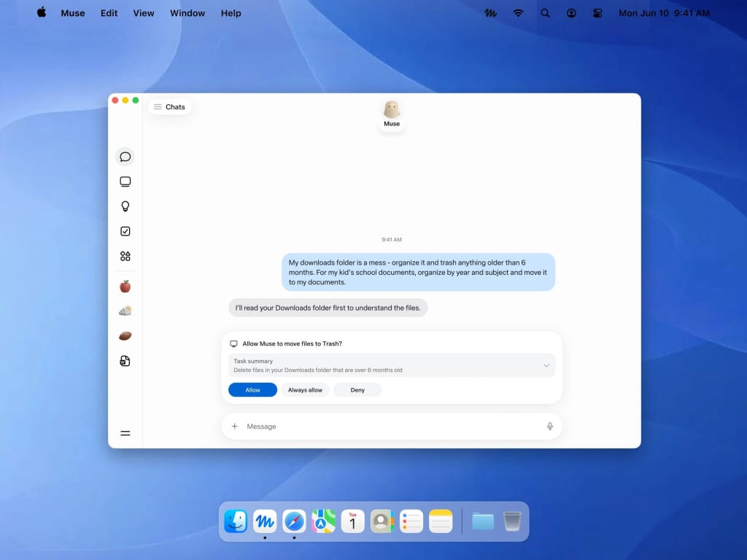Image resolution: width=747 pixels, height=560 pixels.
Task: Click the Wi-Fi icon in the menu bar
Action: tap(519, 13)
